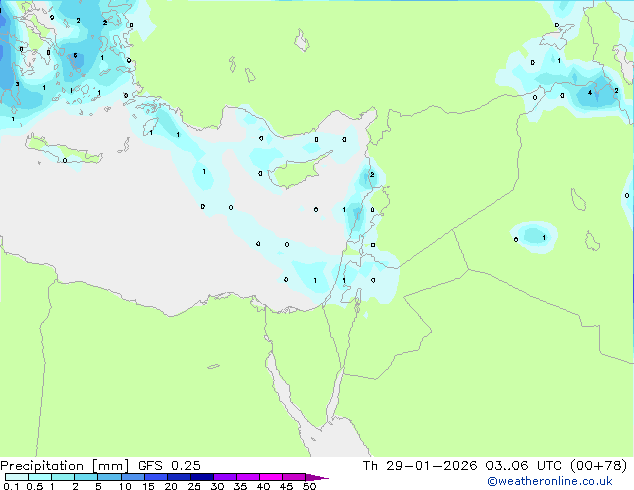
Task: Click the over-50 mm arrow tip of legend
Action: pos(317,477)
